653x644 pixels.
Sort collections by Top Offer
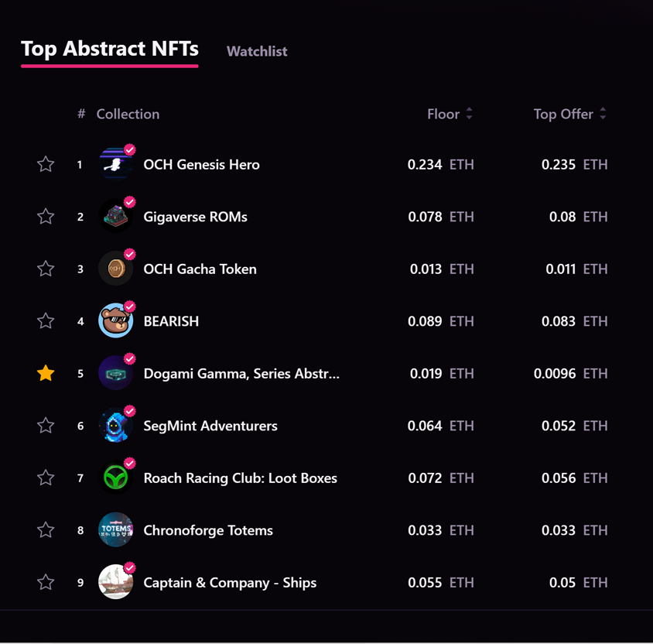pyautogui.click(x=569, y=114)
